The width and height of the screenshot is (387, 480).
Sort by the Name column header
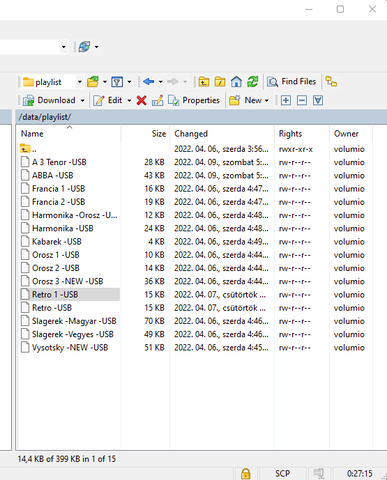point(69,134)
